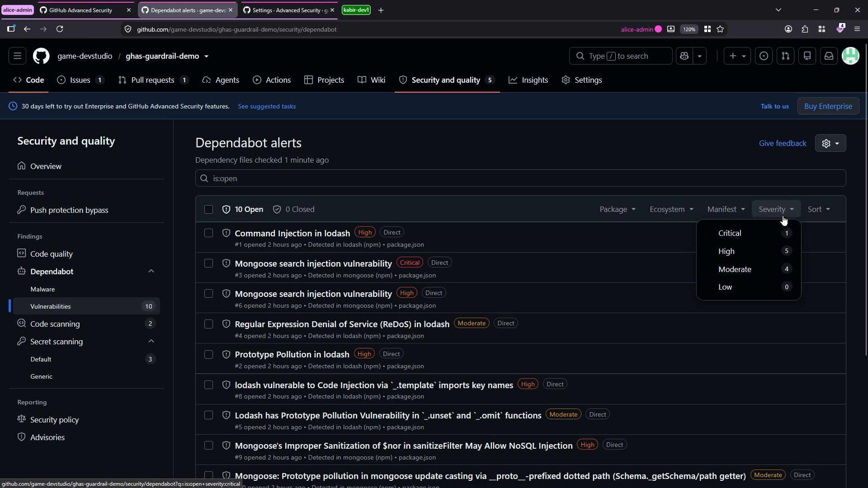Viewport: 868px width, 488px height.
Task: Open Push protection bypass requests
Action: [86, 210]
